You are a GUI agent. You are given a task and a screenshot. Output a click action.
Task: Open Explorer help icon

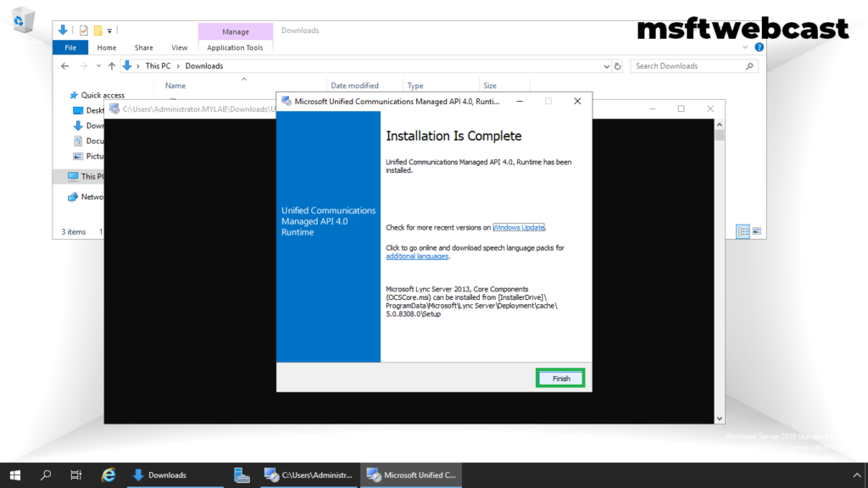point(759,47)
